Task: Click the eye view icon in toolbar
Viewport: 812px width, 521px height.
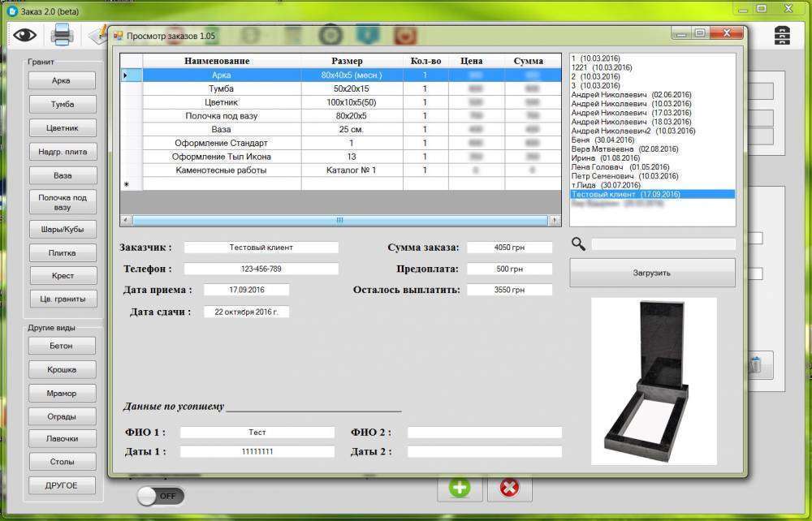Action: tap(24, 35)
